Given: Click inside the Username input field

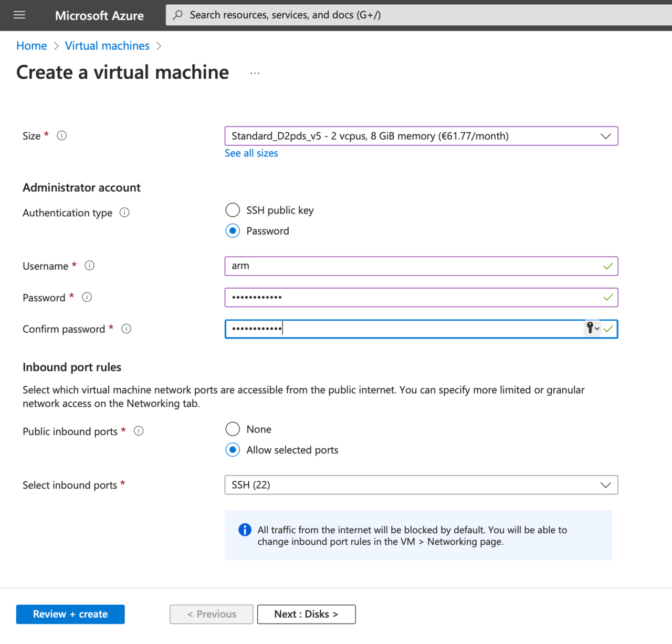Looking at the screenshot, I should pyautogui.click(x=367, y=266).
